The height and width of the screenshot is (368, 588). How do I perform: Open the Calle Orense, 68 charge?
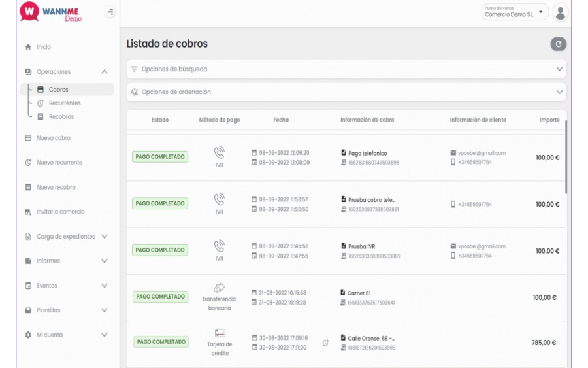371,339
